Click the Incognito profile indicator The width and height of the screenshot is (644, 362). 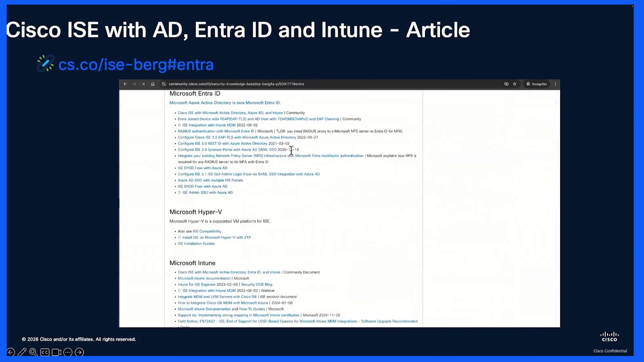point(537,84)
